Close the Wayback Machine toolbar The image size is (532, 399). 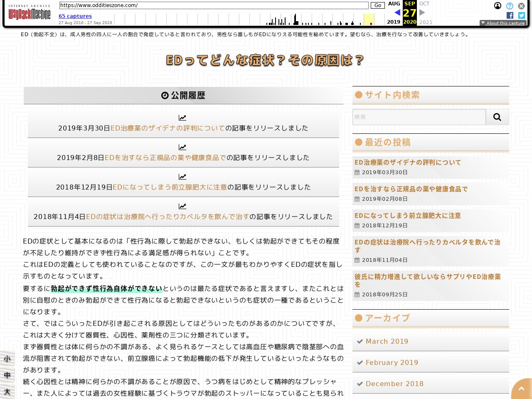point(521,6)
